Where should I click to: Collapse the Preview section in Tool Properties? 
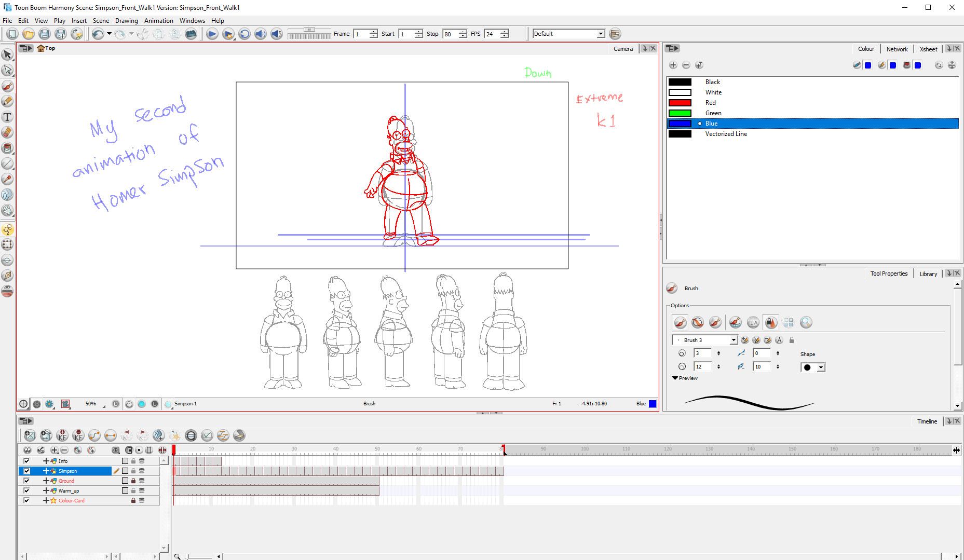[675, 378]
